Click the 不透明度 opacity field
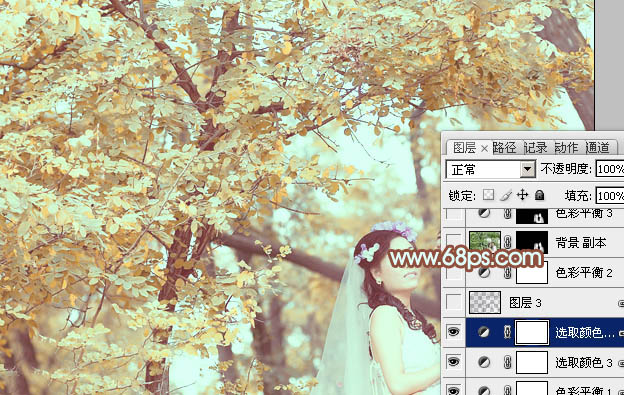The image size is (624, 395). point(610,169)
